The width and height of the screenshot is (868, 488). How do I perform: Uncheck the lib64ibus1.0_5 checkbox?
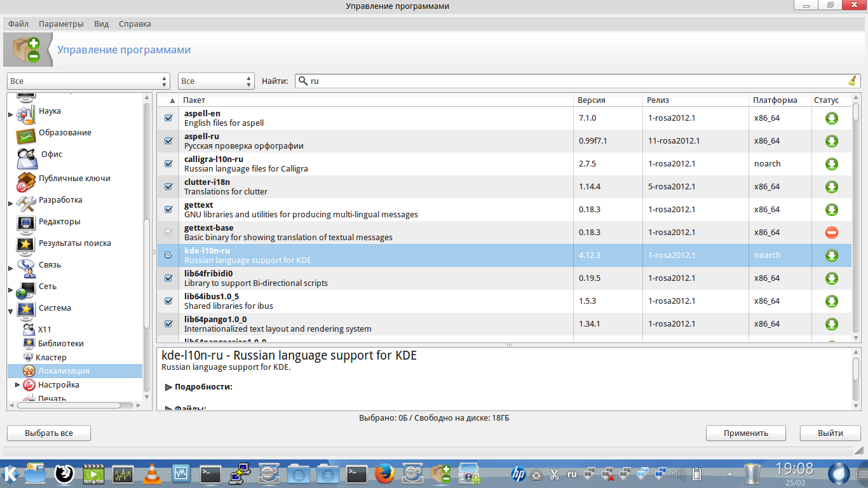pyautogui.click(x=168, y=301)
